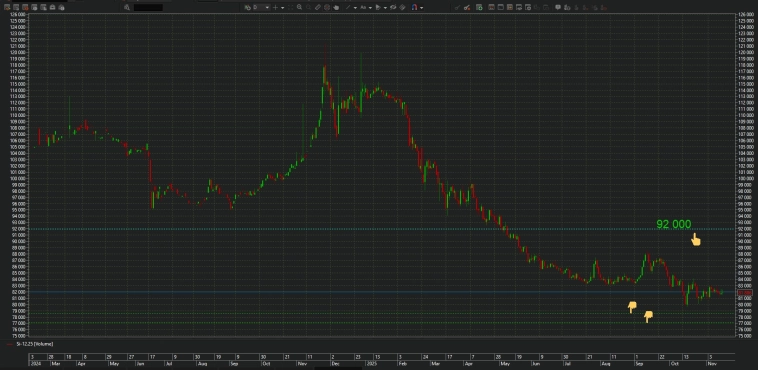Click the zoom out magnifier icon
The height and width of the screenshot is (370, 758).
(308, 7)
